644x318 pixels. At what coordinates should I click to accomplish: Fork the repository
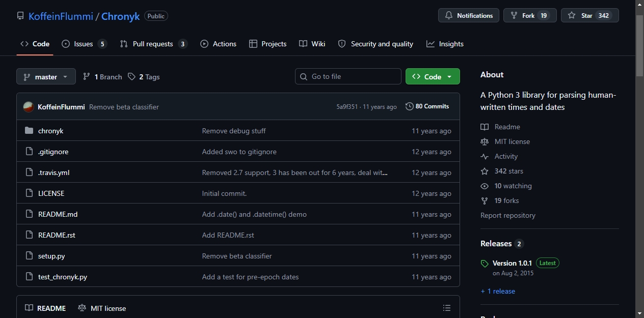pos(530,15)
